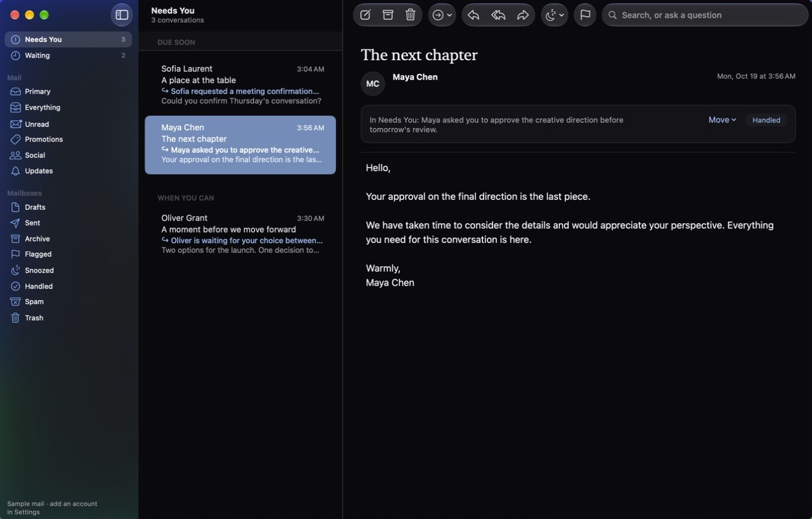Open the Snoozed mailbox in the sidebar

tap(69, 270)
